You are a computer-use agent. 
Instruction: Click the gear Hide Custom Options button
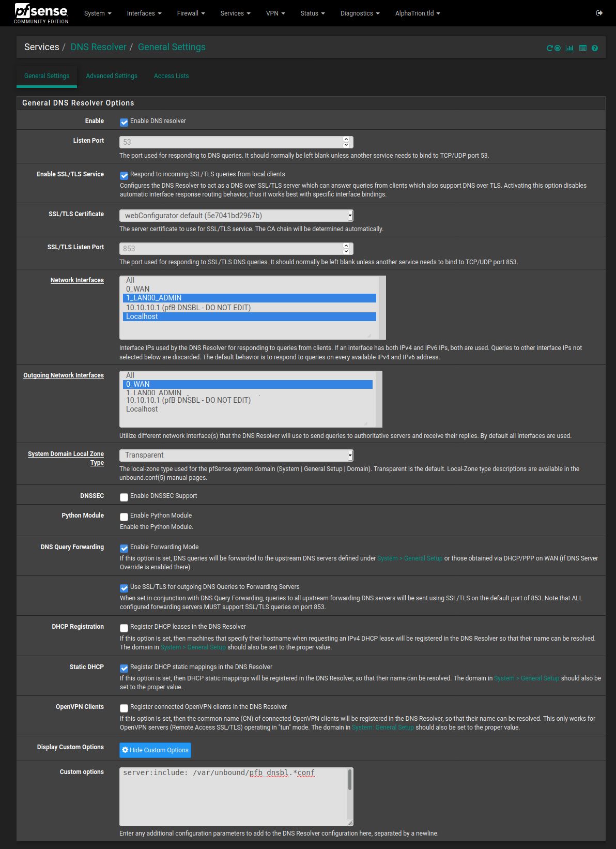(x=155, y=750)
